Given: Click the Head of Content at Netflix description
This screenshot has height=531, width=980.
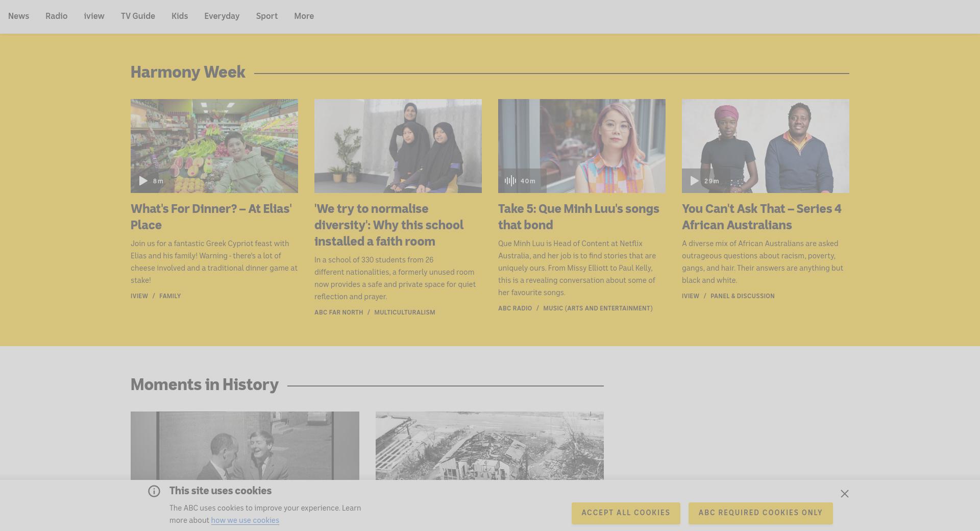Looking at the screenshot, I should point(577,268).
